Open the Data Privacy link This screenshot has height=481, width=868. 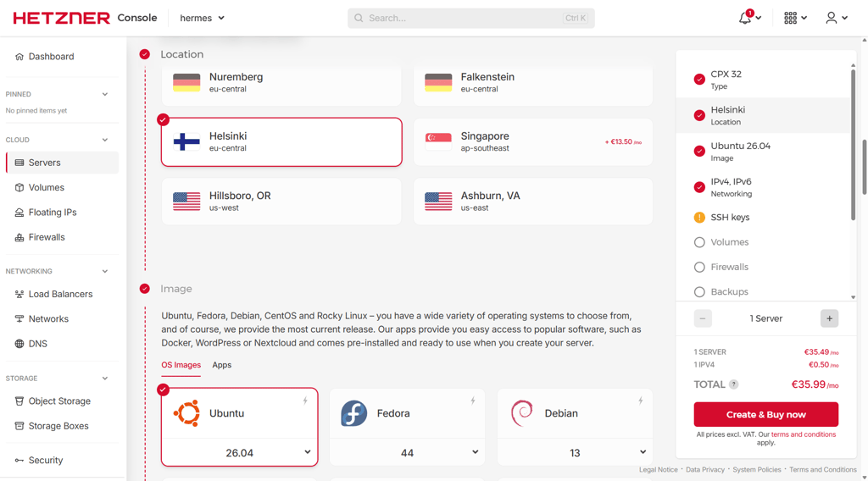(x=705, y=469)
